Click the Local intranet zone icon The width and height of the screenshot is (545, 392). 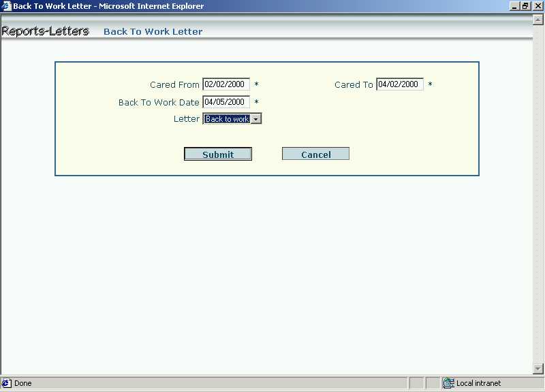[x=448, y=383]
